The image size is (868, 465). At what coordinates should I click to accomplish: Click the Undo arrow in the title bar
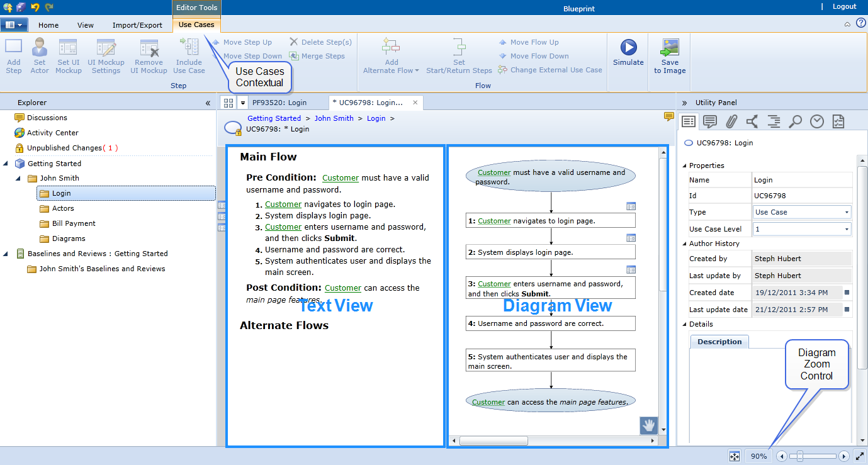(x=35, y=7)
